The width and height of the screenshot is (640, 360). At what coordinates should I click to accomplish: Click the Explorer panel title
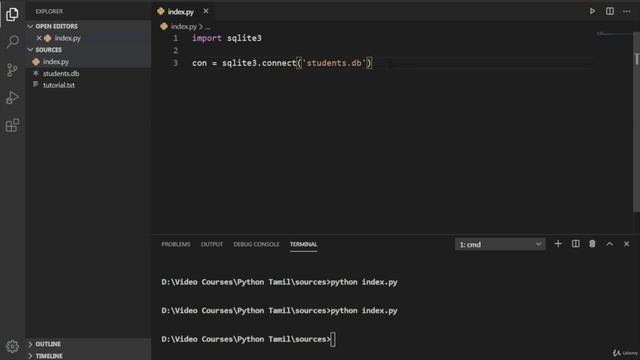(x=49, y=11)
